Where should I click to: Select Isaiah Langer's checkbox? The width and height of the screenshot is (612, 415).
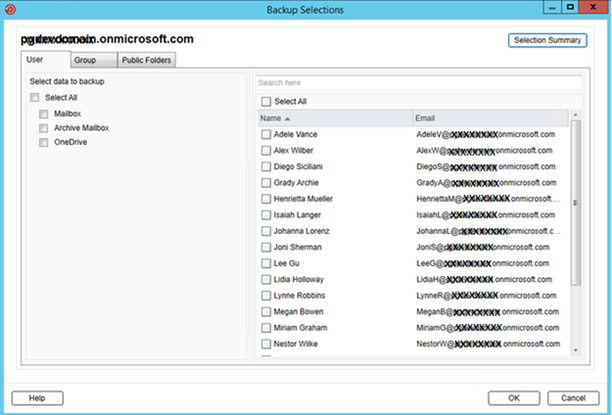266,215
